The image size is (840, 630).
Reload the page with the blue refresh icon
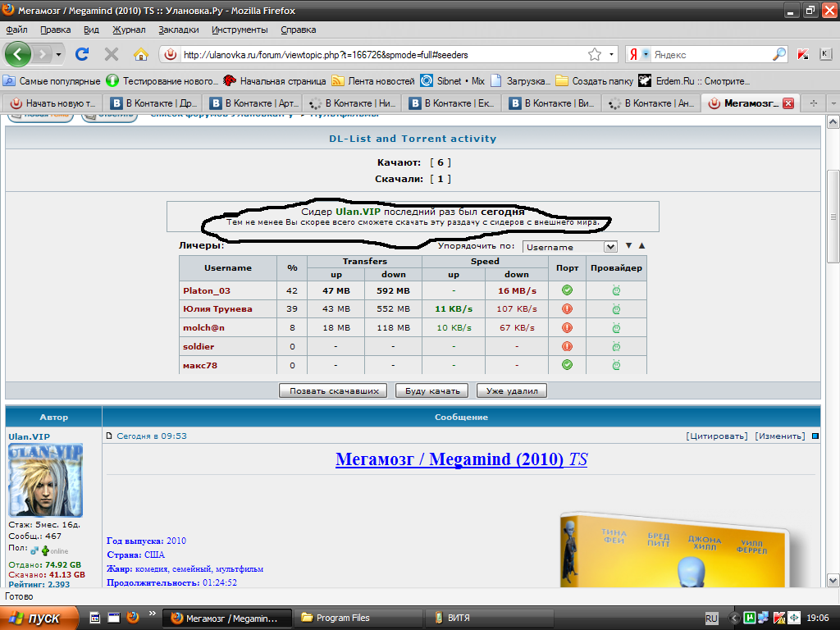point(82,54)
